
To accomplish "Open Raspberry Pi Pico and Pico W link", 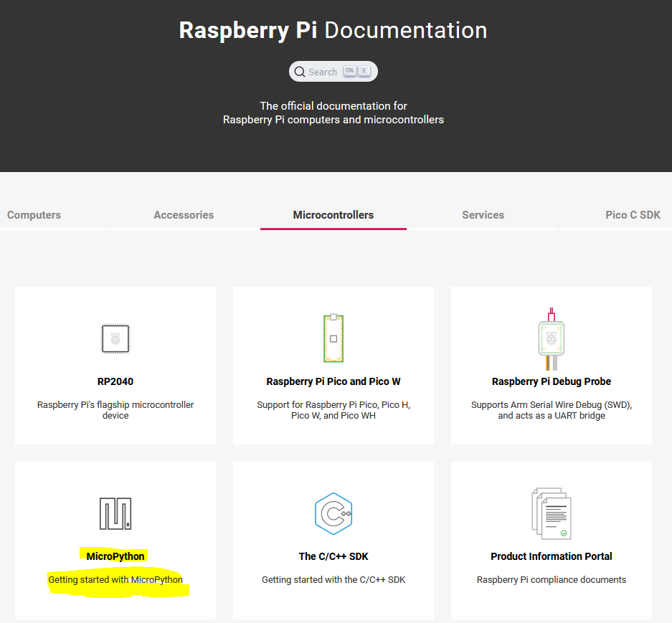I will click(x=333, y=381).
